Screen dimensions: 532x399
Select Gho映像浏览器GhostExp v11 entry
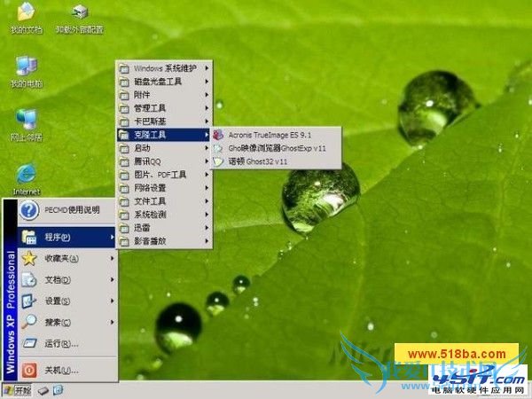[276, 148]
